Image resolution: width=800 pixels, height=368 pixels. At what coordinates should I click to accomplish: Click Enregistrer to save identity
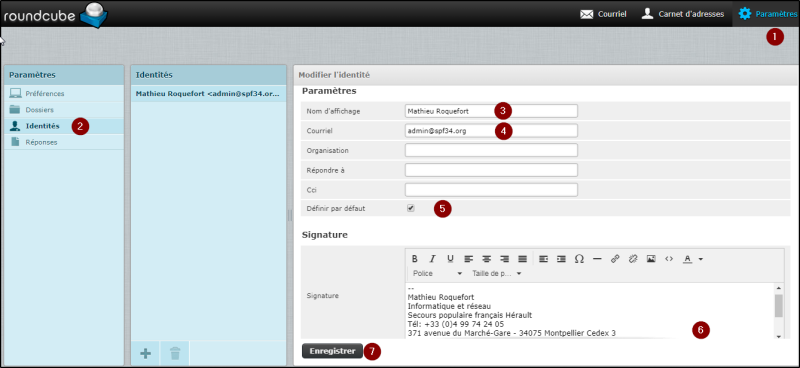pos(332,351)
